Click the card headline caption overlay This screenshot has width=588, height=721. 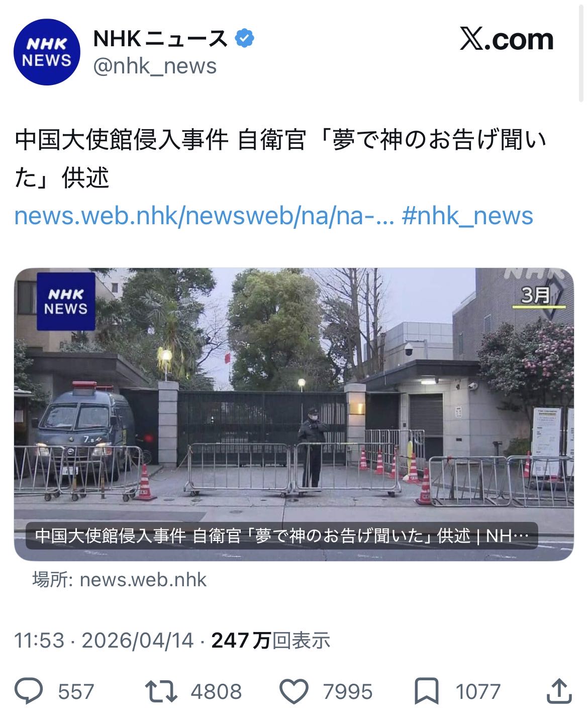(281, 536)
